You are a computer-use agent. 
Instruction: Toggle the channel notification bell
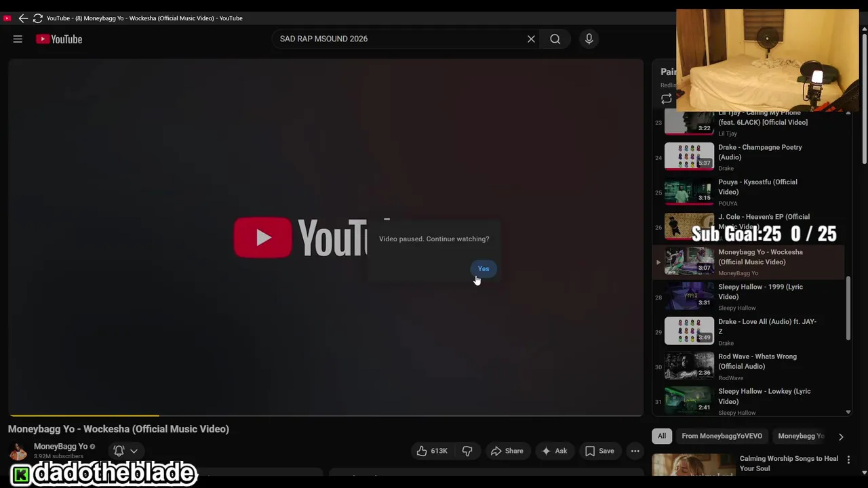click(119, 451)
